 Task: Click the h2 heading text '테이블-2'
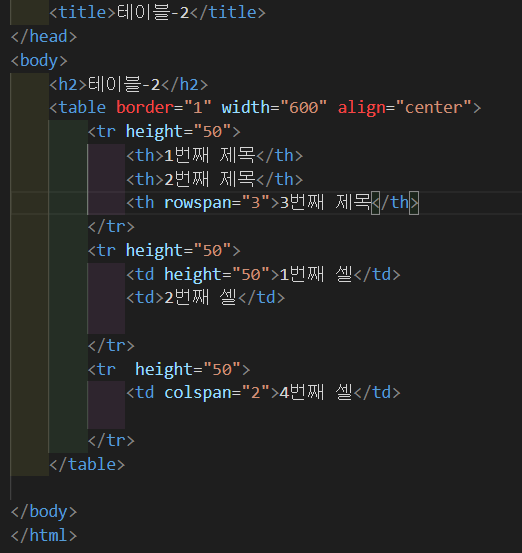pos(124,85)
